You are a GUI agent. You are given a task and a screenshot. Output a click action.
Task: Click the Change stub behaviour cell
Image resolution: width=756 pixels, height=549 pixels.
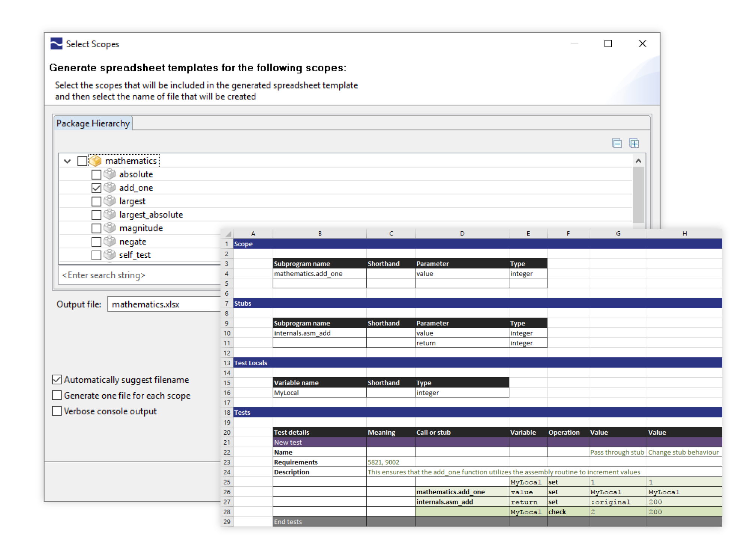click(x=684, y=452)
